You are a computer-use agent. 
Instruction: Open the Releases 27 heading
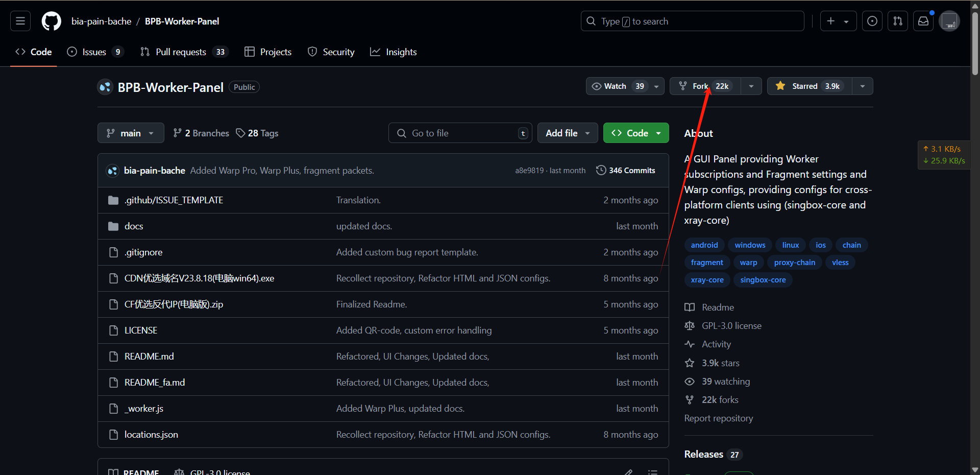tap(713, 454)
